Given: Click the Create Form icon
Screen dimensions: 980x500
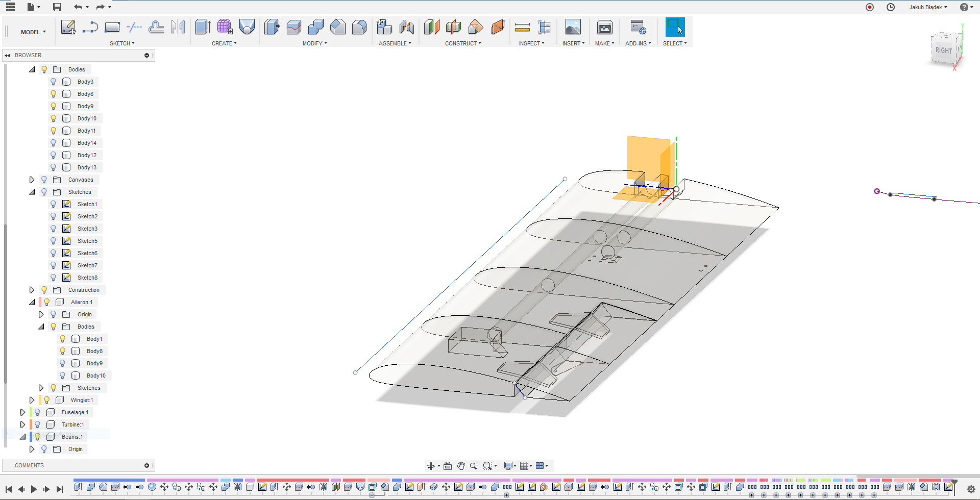Looking at the screenshot, I should [225, 27].
